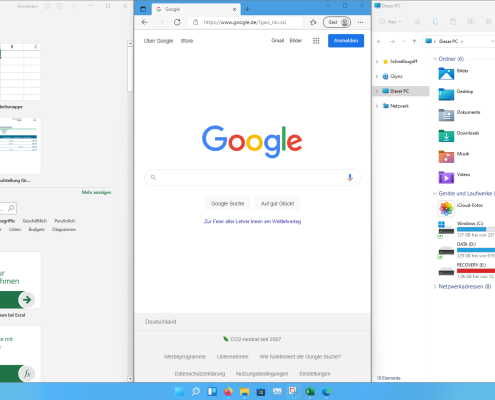Click the Excel feedback smiley icon

(x=48, y=6)
